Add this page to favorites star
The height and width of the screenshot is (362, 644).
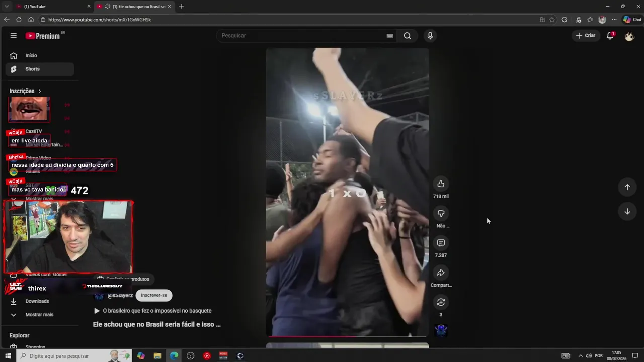click(552, 20)
